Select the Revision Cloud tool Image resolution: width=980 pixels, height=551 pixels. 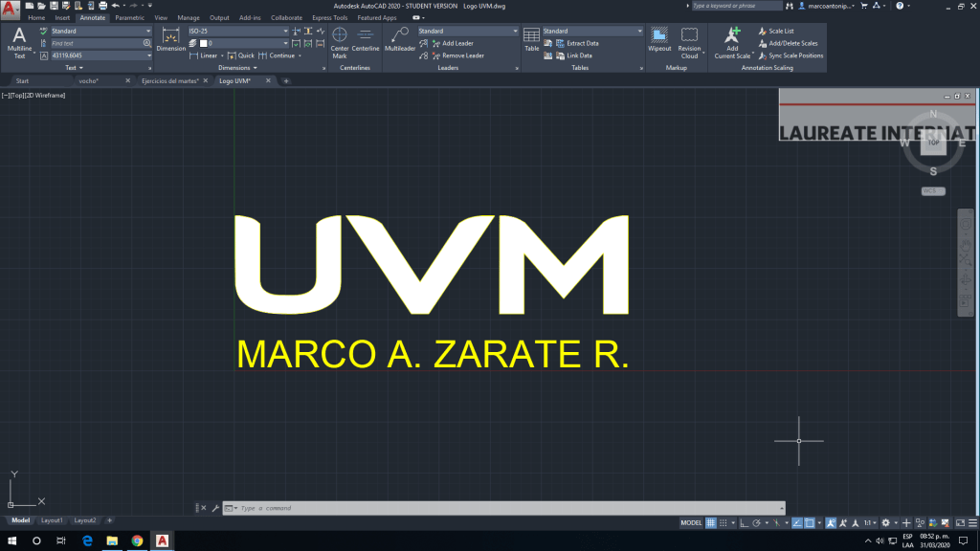coord(689,43)
